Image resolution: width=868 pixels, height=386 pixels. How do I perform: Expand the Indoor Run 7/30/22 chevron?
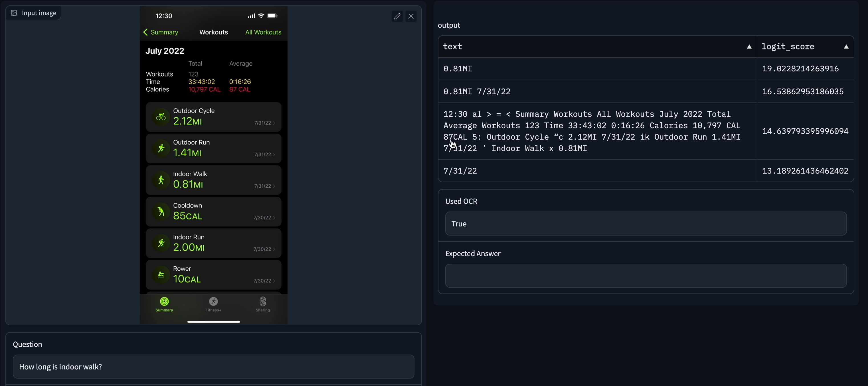tap(274, 250)
